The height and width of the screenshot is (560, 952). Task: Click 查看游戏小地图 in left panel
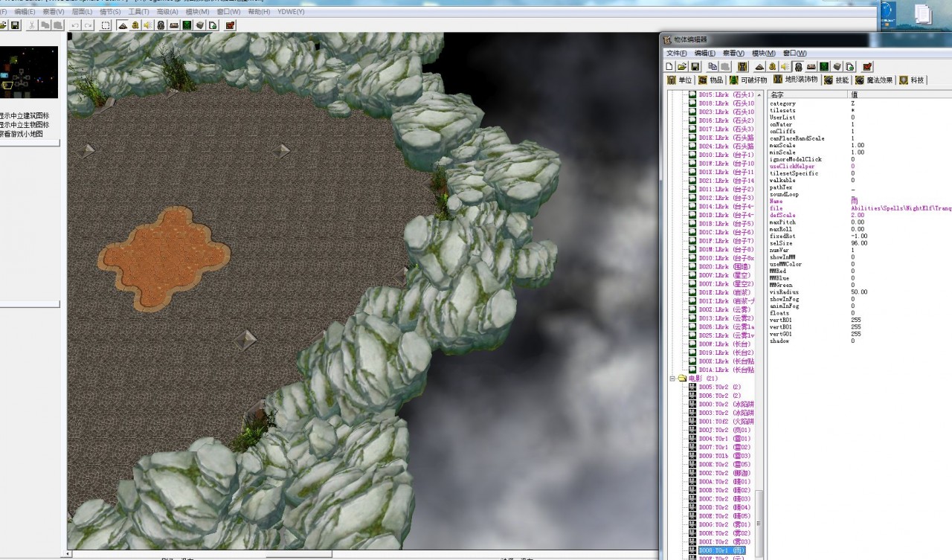[x=22, y=134]
